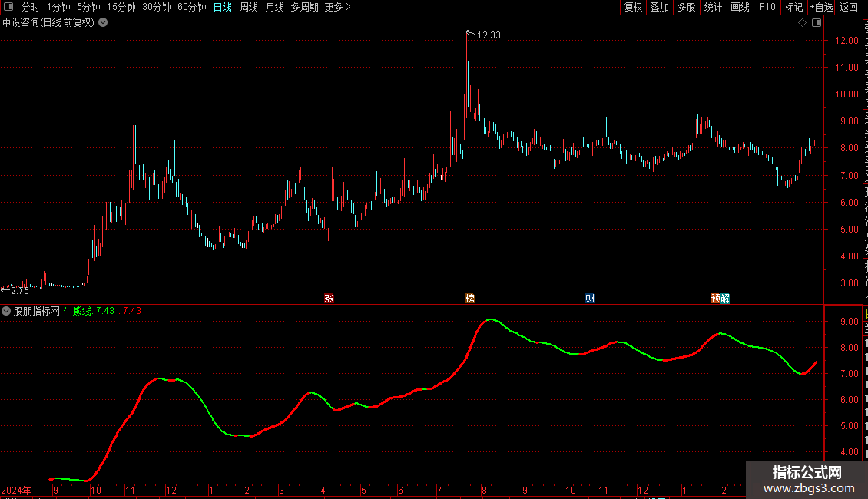Click the 牛熊线 indicator value label
This screenshot has height=499, width=868.
(x=89, y=311)
